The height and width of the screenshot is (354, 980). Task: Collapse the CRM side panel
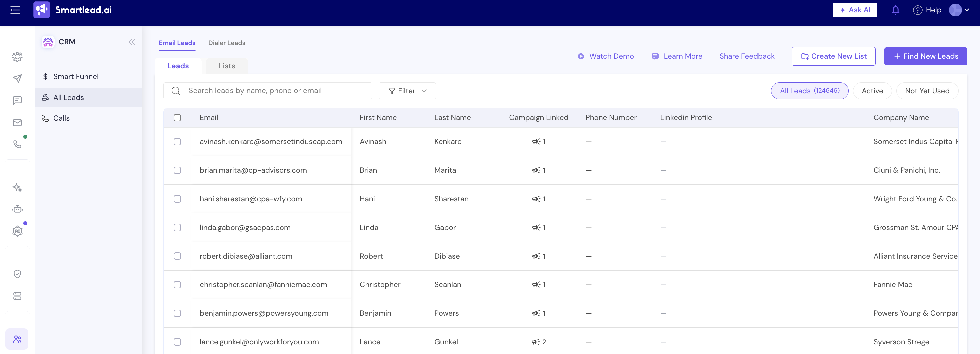click(x=132, y=42)
